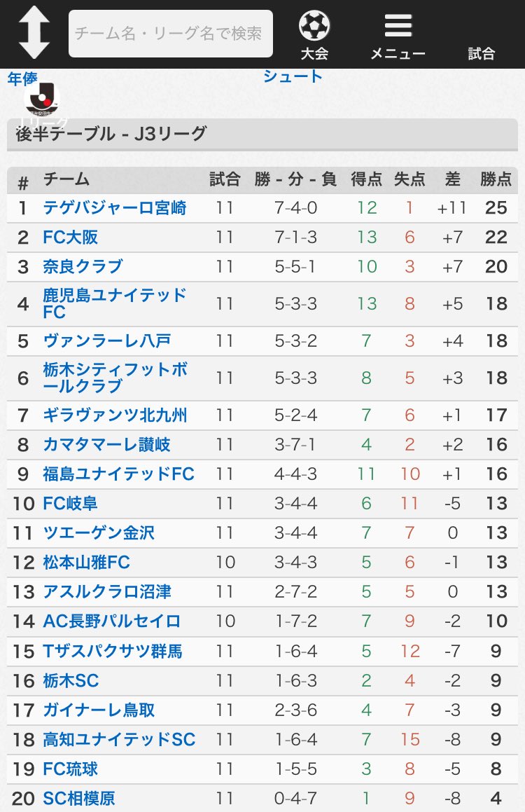Focus the team name search field
This screenshot has height=812, width=525.
[x=171, y=34]
